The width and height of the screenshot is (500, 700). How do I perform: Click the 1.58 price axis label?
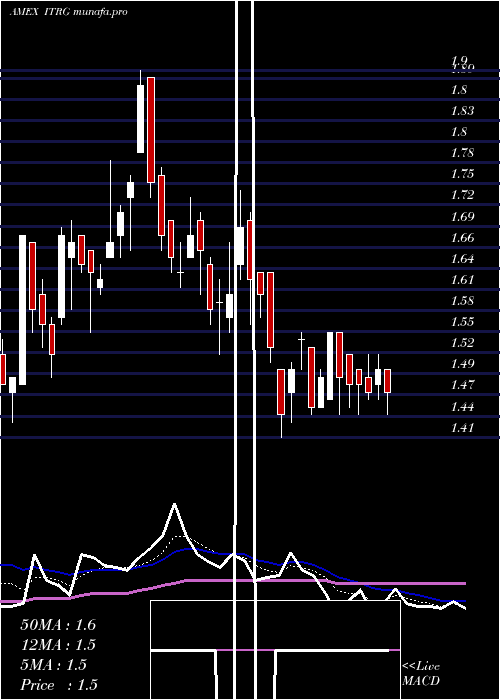point(462,300)
